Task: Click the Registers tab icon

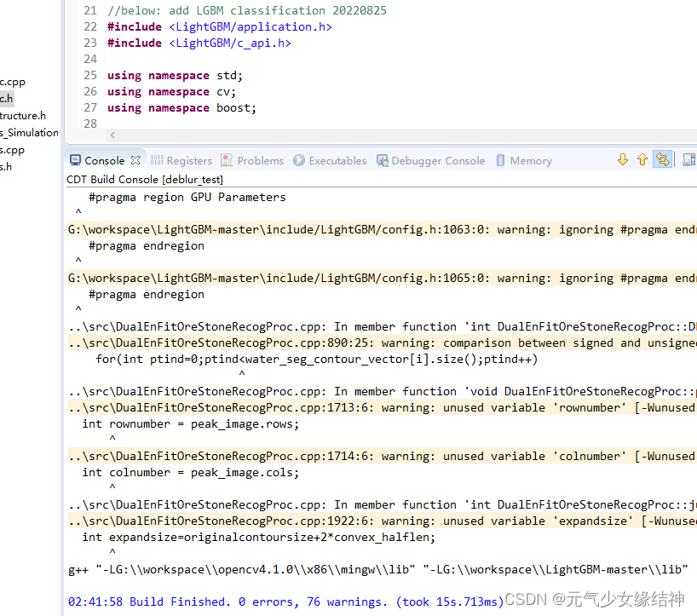Action: pyautogui.click(x=157, y=160)
